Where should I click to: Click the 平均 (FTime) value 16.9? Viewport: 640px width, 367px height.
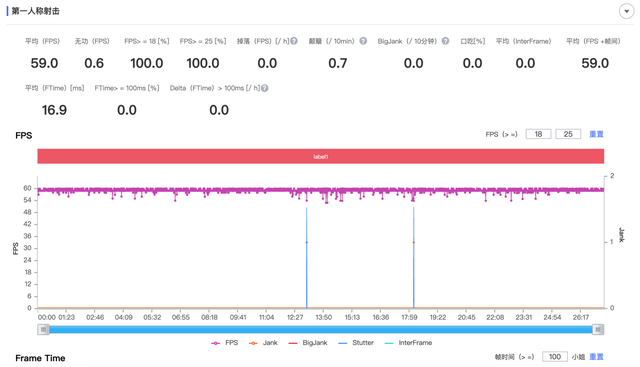pyautogui.click(x=54, y=110)
